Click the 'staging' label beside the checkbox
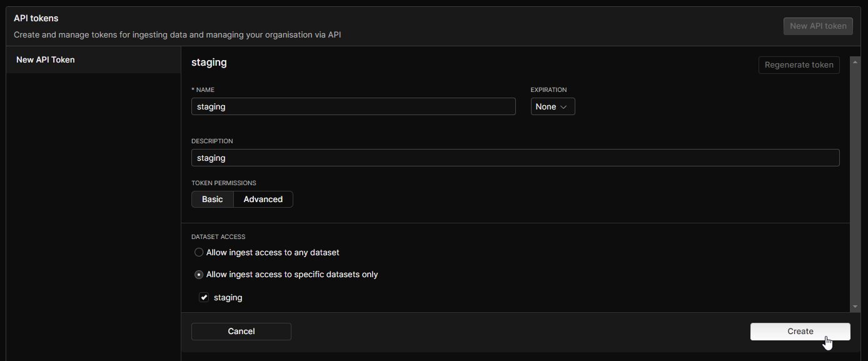 (228, 298)
